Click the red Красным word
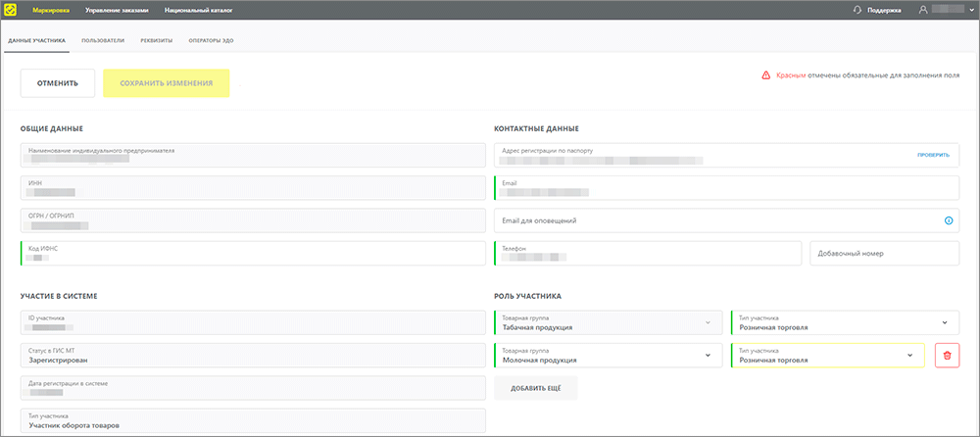Screen dimensions: 980x437 (x=791, y=75)
